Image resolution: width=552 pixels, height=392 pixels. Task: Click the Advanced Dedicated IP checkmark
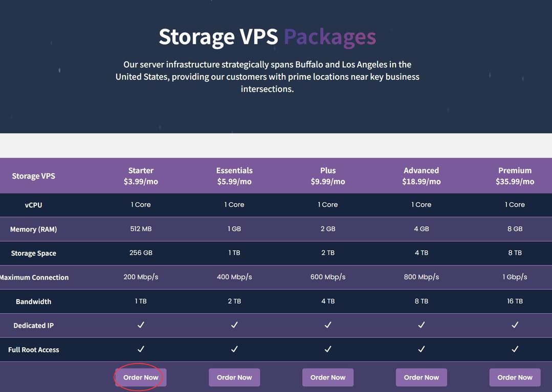click(x=421, y=325)
